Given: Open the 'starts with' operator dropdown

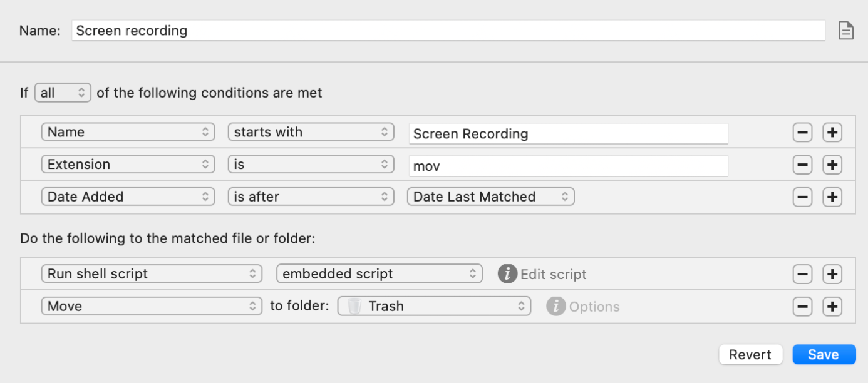Looking at the screenshot, I should pyautogui.click(x=311, y=132).
